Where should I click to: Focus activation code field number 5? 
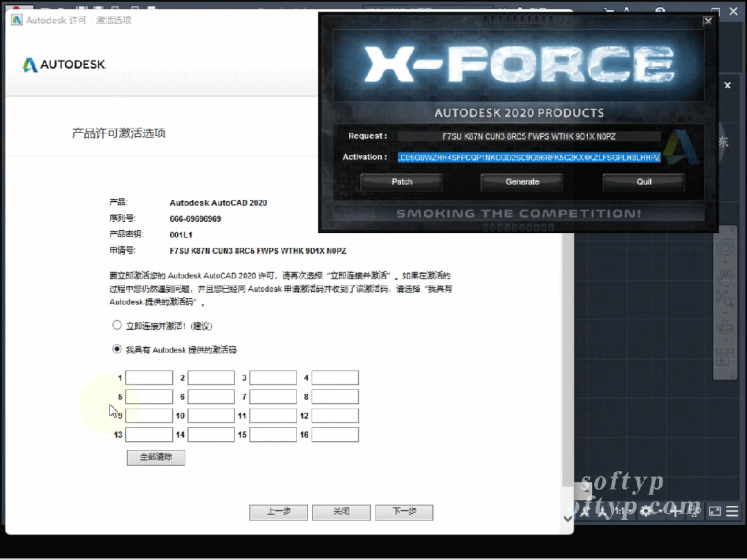(x=149, y=397)
